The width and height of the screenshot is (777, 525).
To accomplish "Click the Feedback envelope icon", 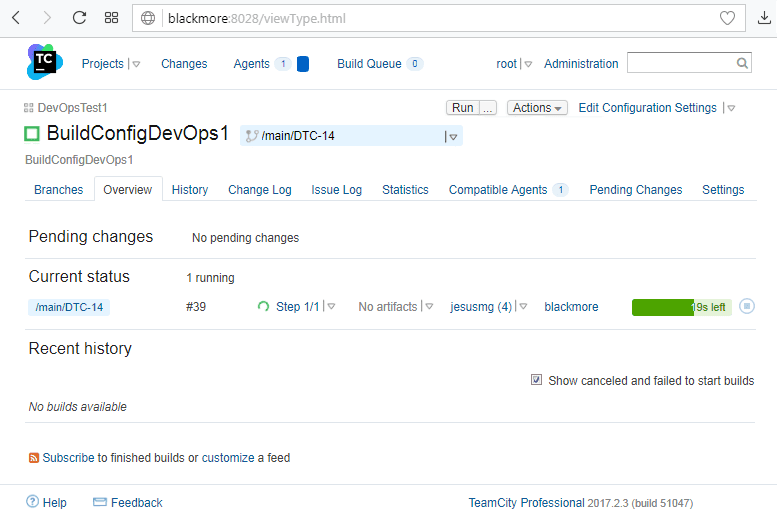I will click(100, 502).
